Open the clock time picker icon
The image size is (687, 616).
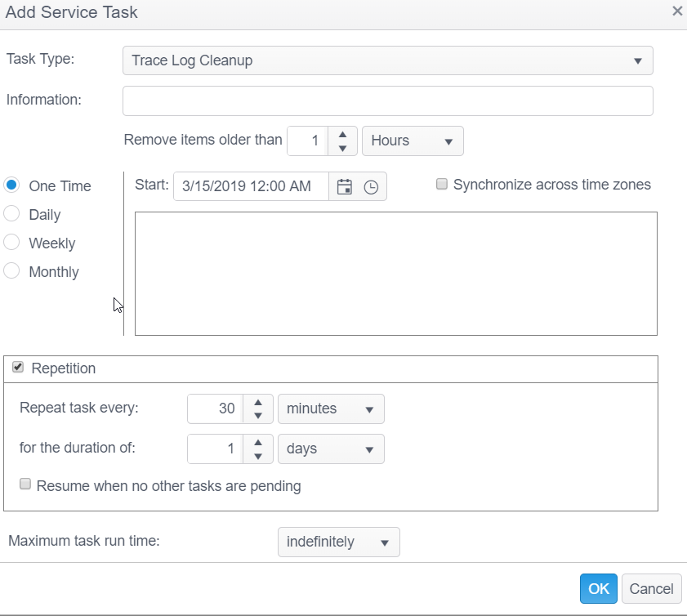[371, 186]
